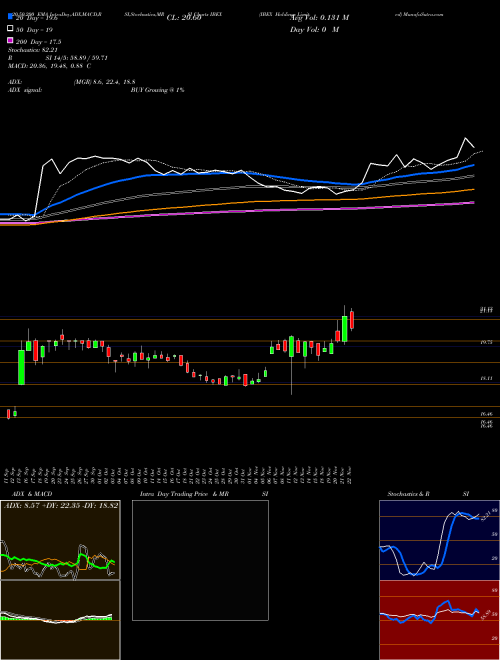Click the 'Stochastics: 82.21' reading
The image size is (500, 660).
tap(33, 50)
